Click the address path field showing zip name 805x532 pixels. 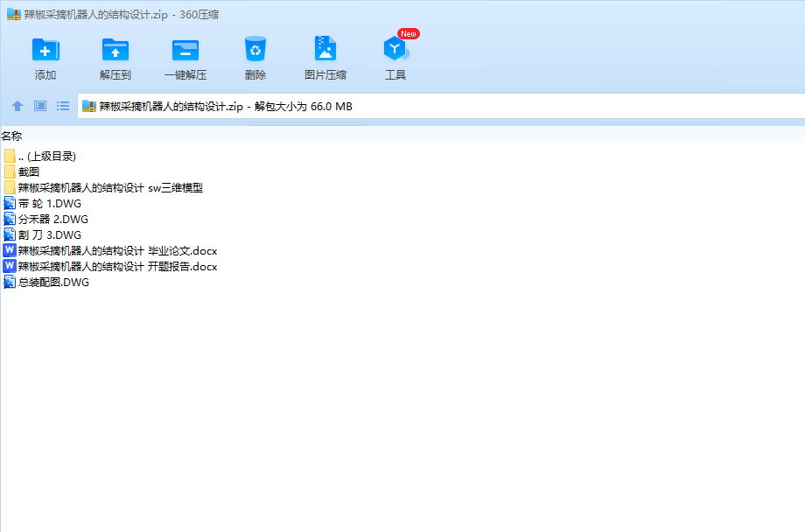441,106
